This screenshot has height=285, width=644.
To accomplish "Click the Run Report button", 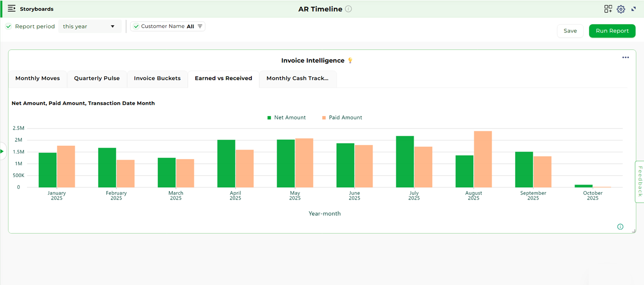I will pyautogui.click(x=612, y=31).
